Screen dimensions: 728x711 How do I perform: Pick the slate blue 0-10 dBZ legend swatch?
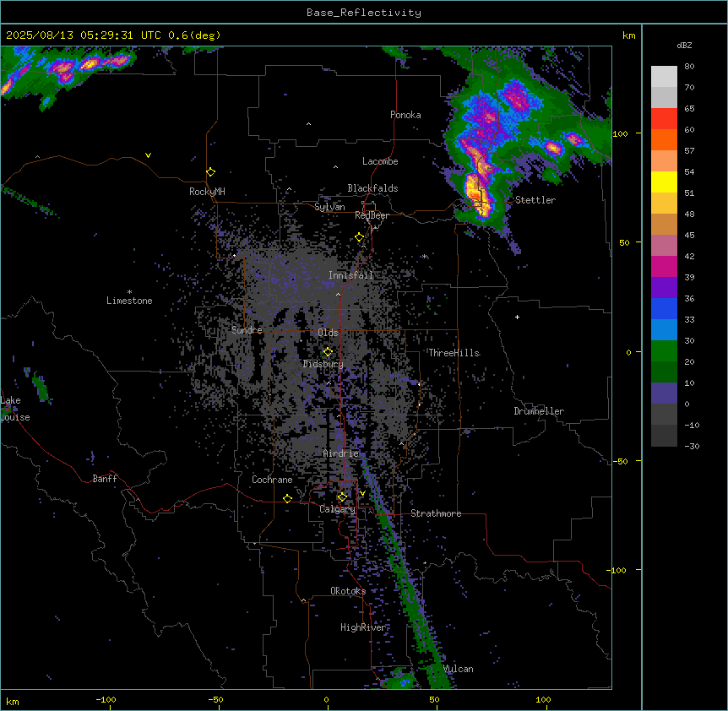(664, 393)
